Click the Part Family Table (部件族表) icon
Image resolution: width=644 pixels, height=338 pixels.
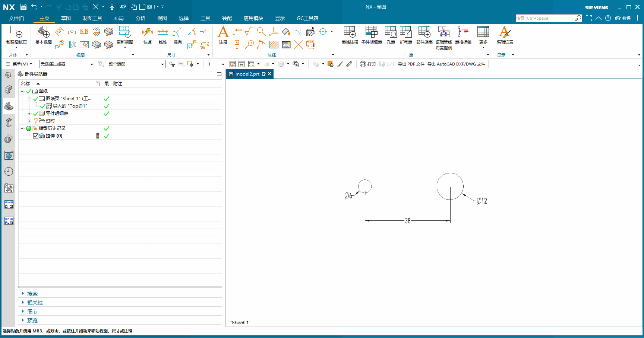tap(424, 32)
